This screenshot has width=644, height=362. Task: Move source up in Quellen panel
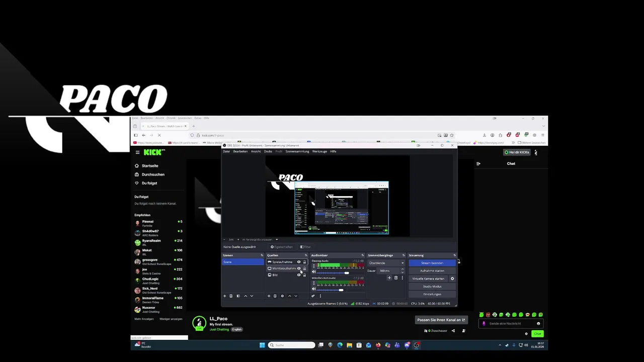(290, 296)
